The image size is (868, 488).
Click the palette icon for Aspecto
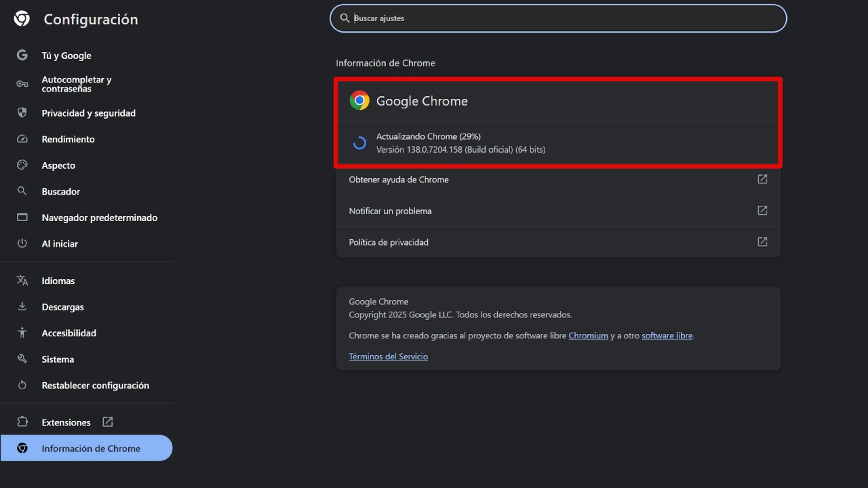22,165
